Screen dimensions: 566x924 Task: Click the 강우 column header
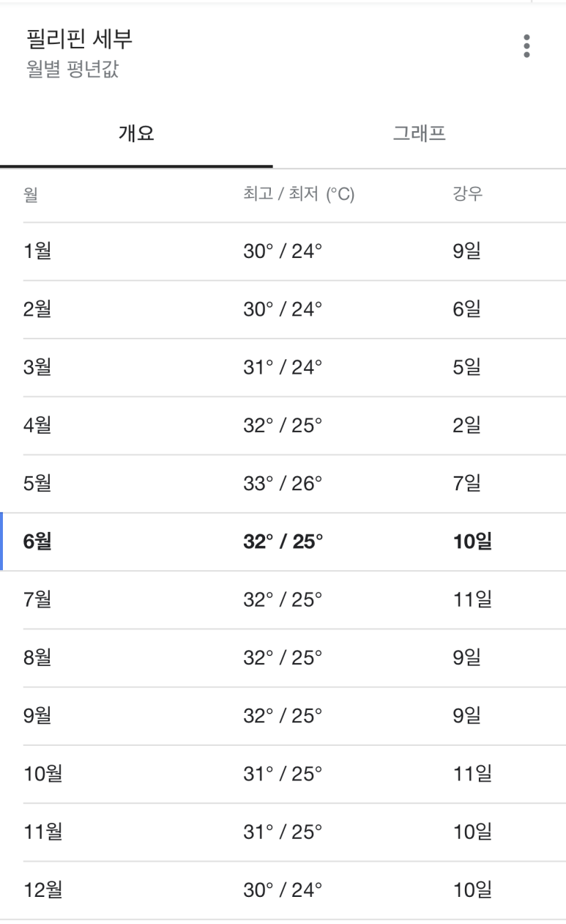coord(468,196)
